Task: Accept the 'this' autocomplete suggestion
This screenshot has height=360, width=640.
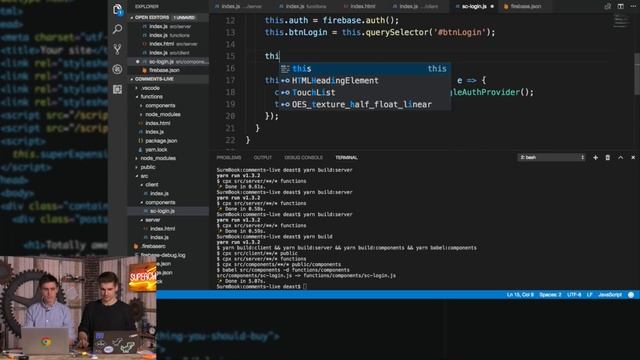Action: click(x=365, y=69)
